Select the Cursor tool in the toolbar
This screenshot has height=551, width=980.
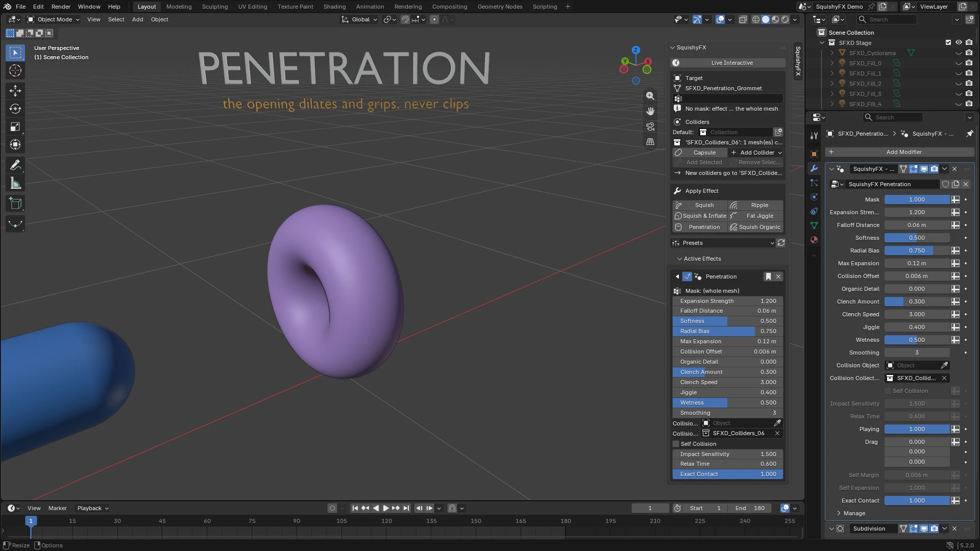tap(15, 71)
